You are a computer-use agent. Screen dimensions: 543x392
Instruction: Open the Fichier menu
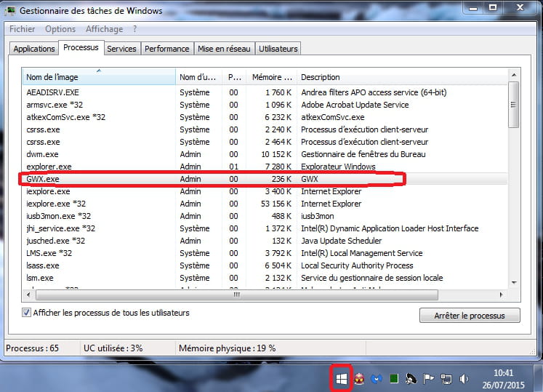22,29
